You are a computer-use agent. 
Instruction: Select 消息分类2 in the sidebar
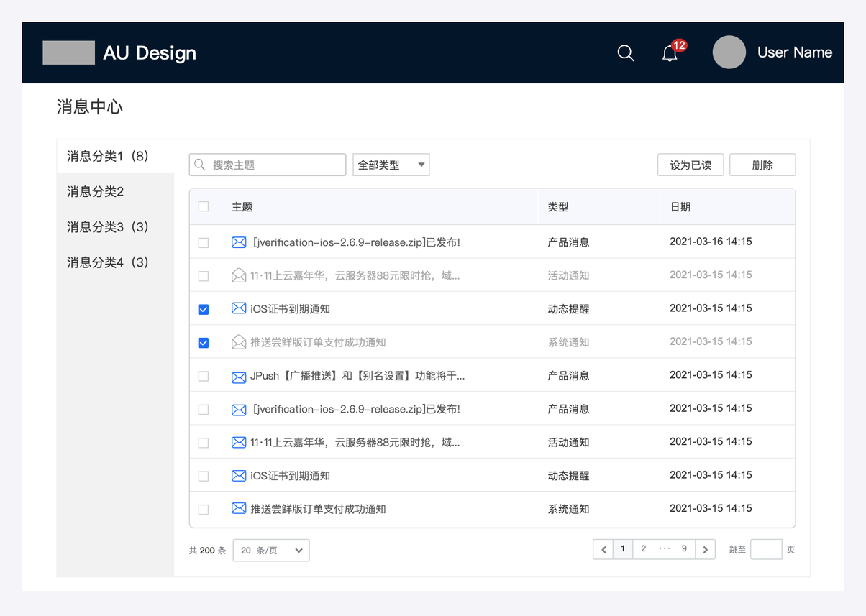[x=96, y=191]
